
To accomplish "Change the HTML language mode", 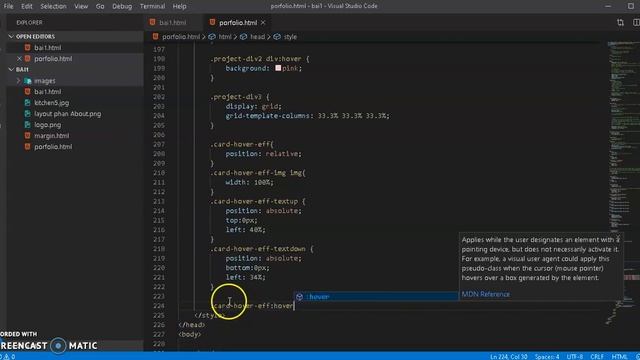I will click(619, 356).
